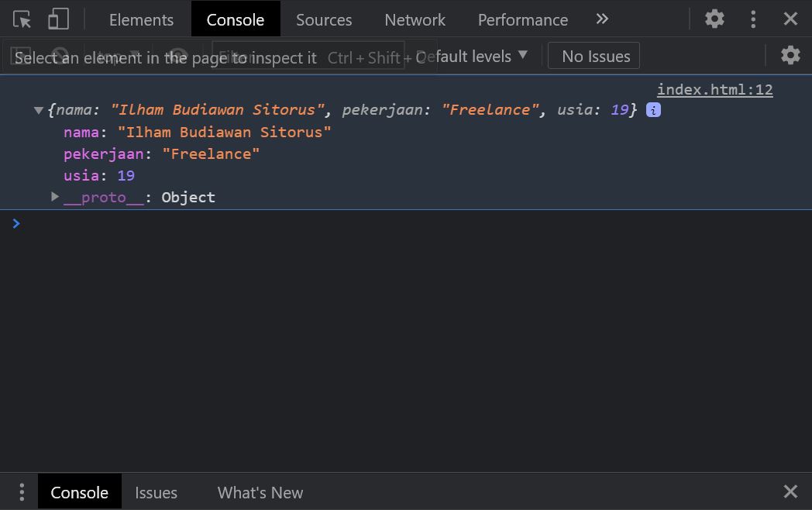Toggle the device toolbar emulation icon
This screenshot has height=510, width=812.
[x=58, y=19]
